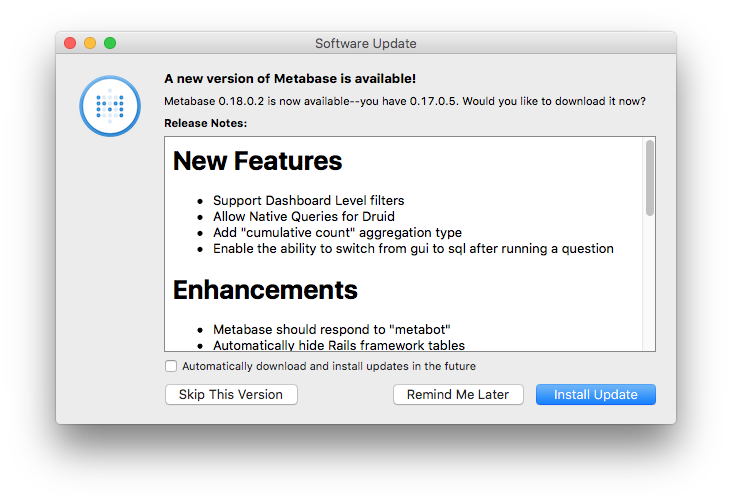Click the Metabase logo icon
The height and width of the screenshot is (504, 732).
(x=110, y=106)
